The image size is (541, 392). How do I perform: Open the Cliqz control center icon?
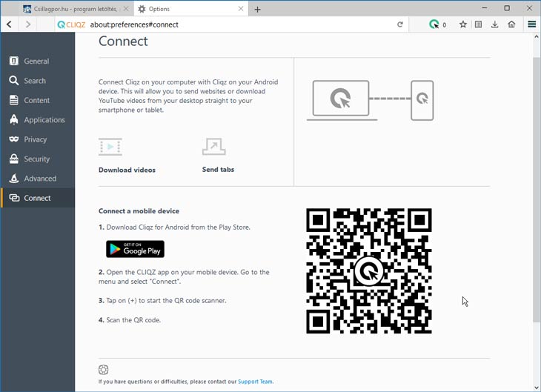[x=434, y=24]
